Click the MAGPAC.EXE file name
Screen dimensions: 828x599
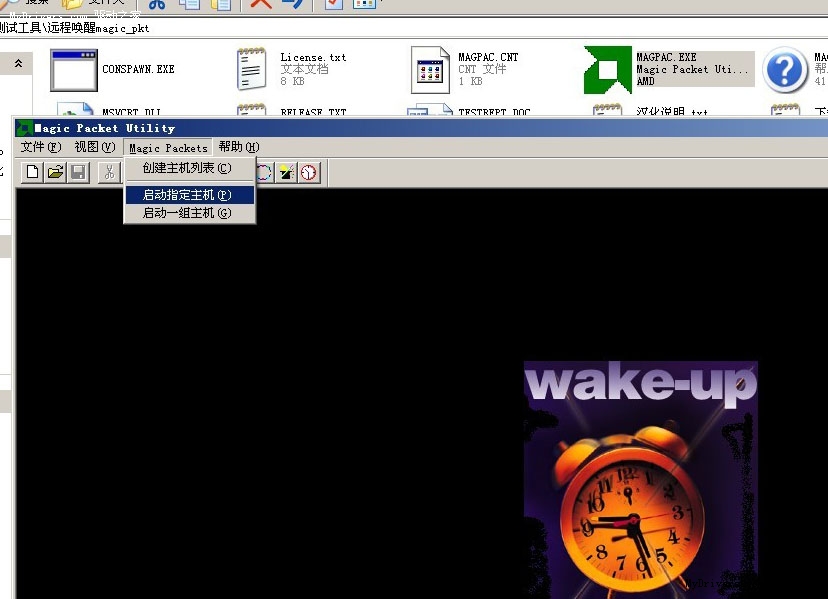(x=666, y=57)
